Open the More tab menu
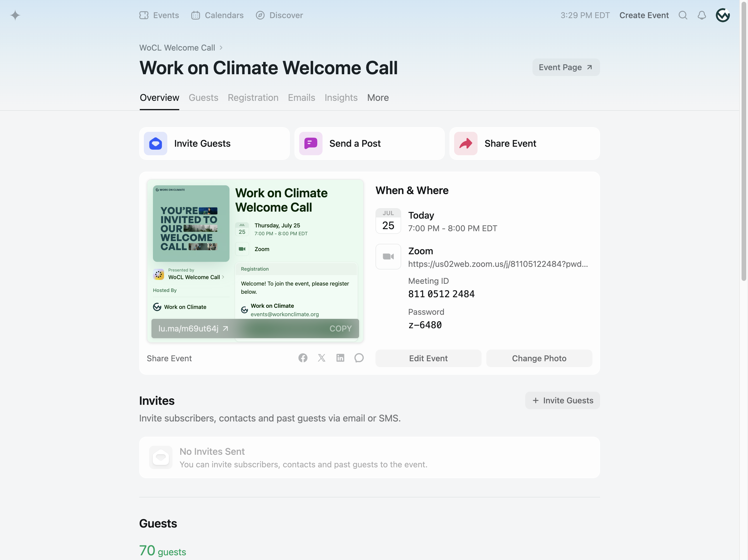The image size is (748, 560). point(378,98)
